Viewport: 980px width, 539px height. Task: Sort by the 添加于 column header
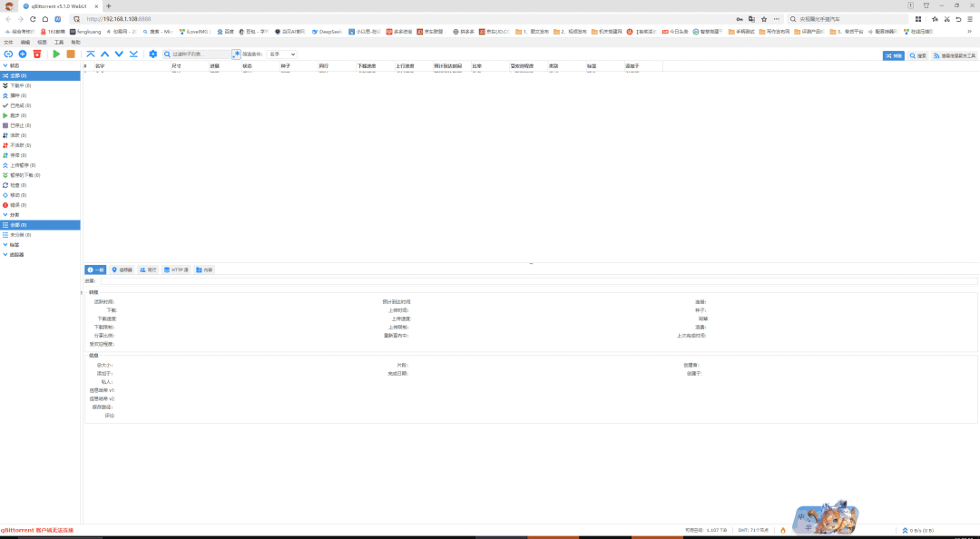point(643,65)
